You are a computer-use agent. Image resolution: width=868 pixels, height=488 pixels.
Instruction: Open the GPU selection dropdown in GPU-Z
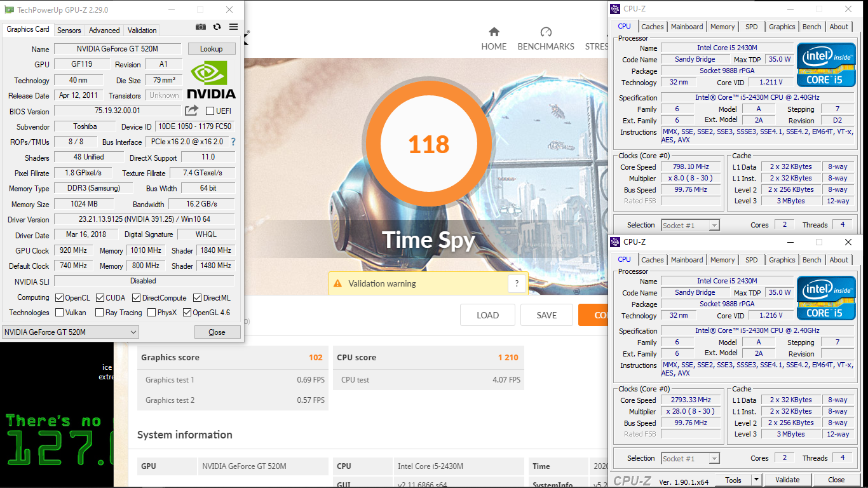pos(71,332)
